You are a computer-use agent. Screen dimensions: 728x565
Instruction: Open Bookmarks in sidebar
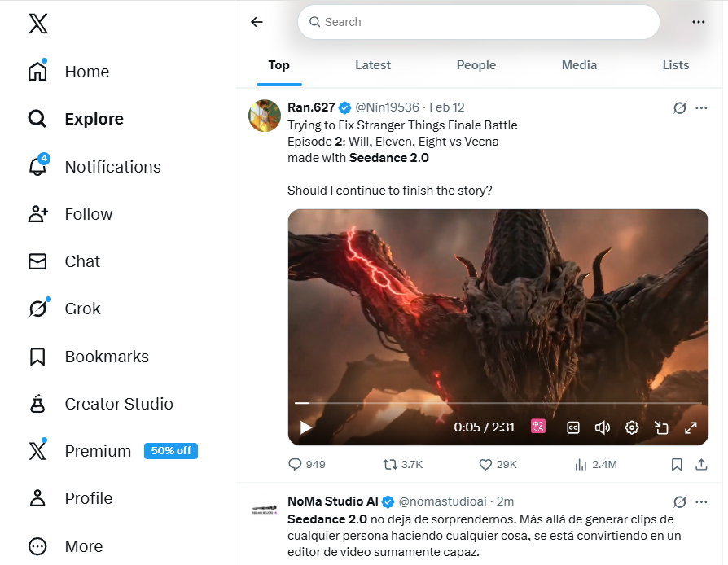pyautogui.click(x=88, y=357)
